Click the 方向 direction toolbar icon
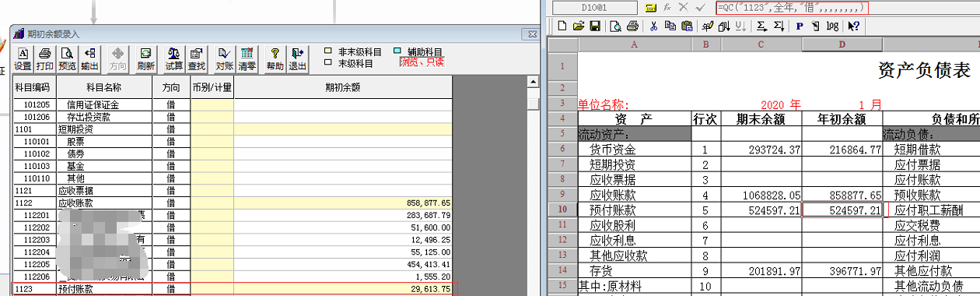This screenshot has height=296, width=980. 118,59
